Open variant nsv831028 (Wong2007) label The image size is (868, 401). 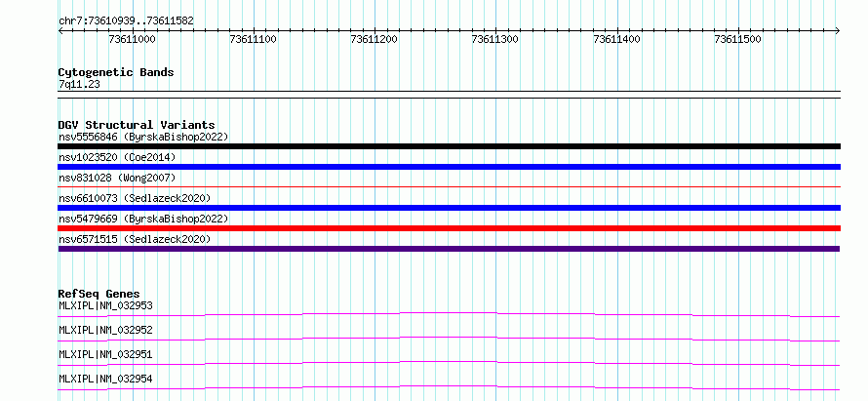tap(117, 178)
